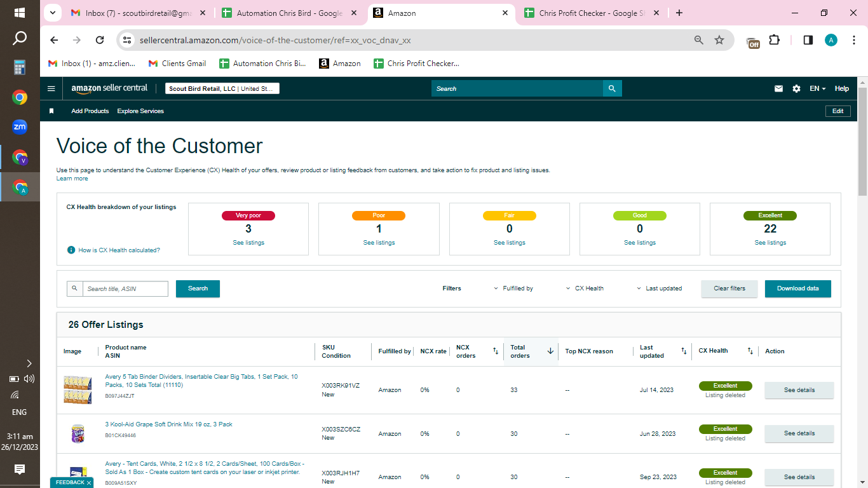Open Zoom from the taskbar

tap(20, 126)
